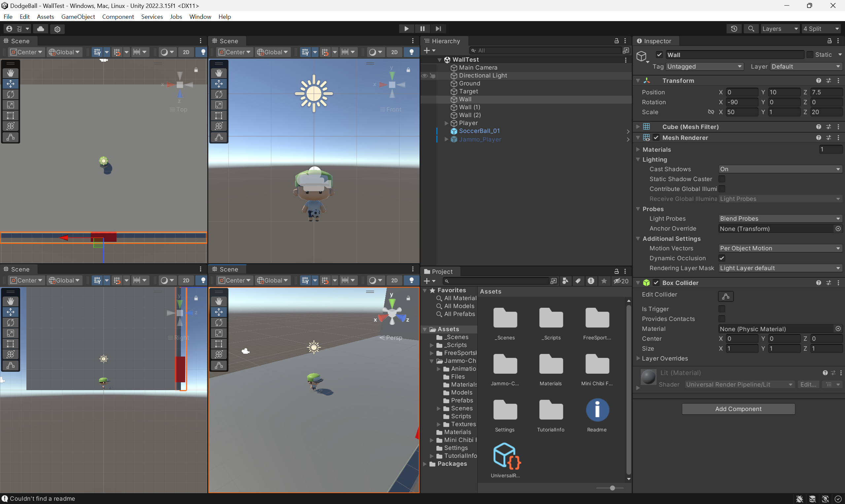Open the Window menu
845x504 pixels.
[200, 16]
